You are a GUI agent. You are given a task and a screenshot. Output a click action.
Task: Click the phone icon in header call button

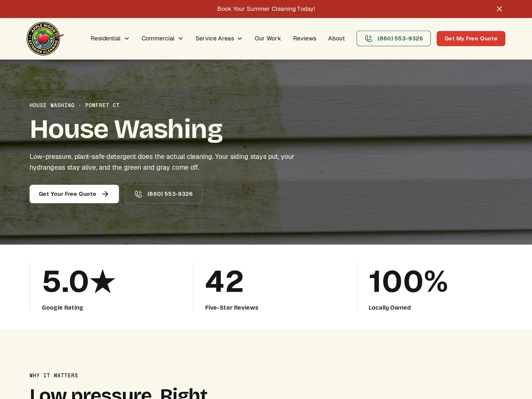tap(368, 39)
